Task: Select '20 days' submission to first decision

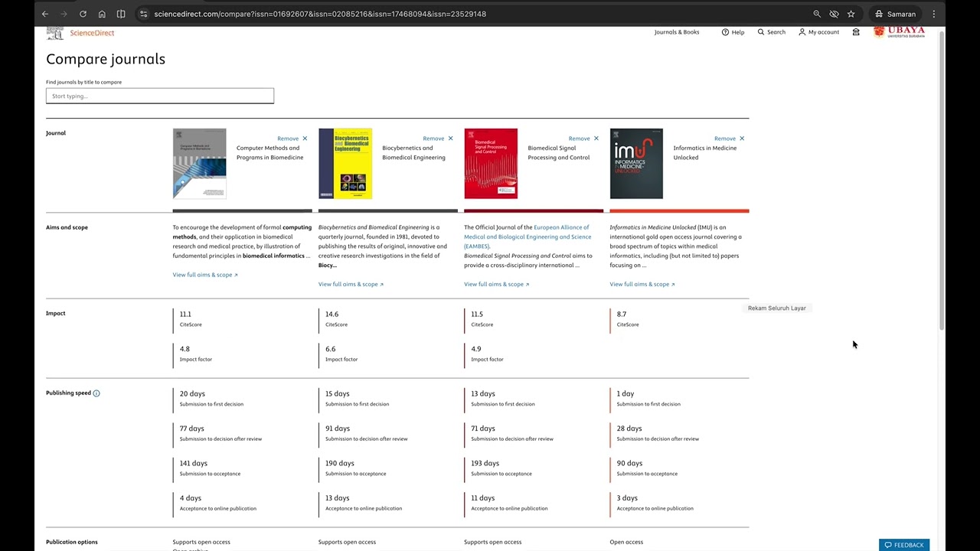Action: (192, 393)
